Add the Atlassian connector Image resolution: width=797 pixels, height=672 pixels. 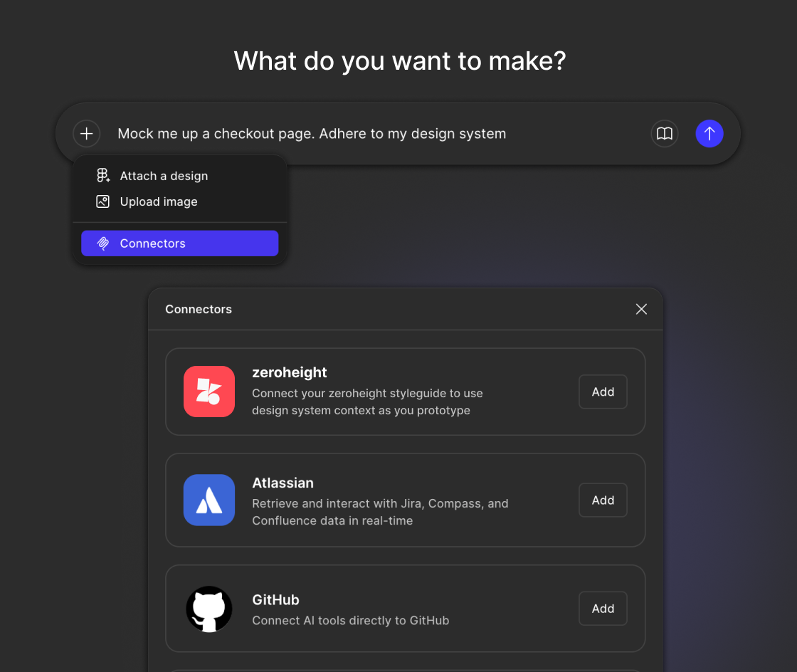pyautogui.click(x=602, y=500)
